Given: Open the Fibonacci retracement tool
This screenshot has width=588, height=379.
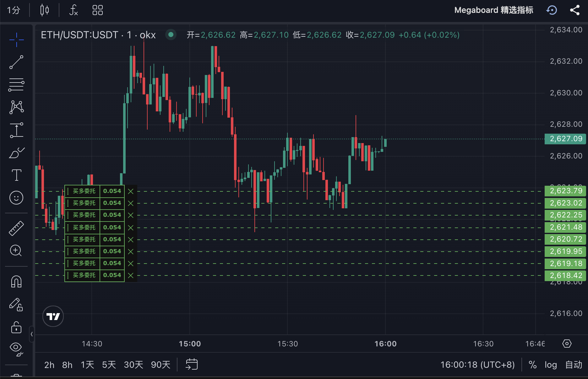Looking at the screenshot, I should [16, 85].
